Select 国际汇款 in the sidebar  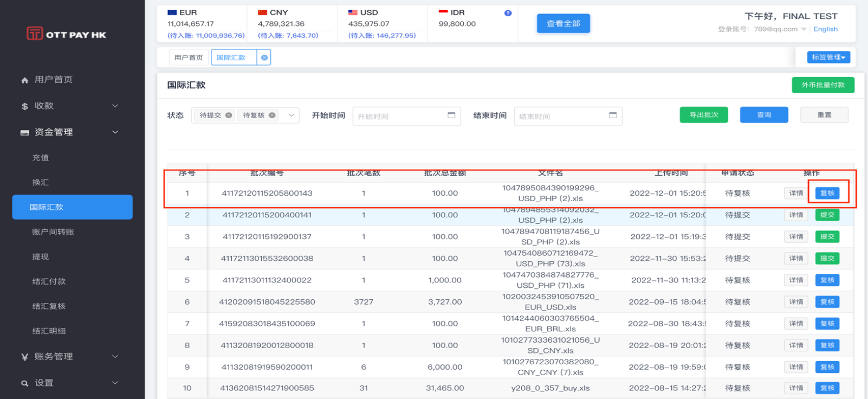coord(73,207)
